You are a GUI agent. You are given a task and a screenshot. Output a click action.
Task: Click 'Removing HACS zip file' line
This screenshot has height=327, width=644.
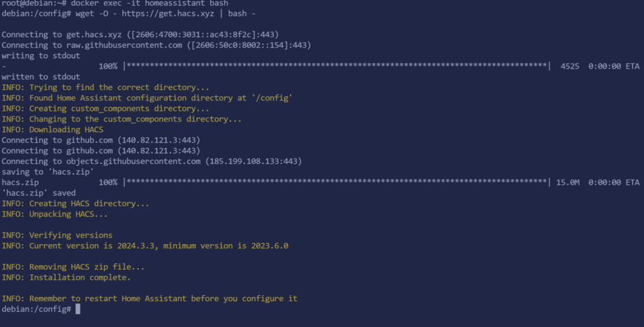(73, 267)
